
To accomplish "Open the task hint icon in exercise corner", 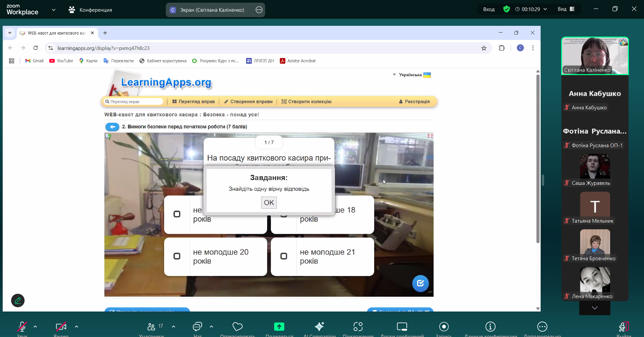I will point(108,136).
